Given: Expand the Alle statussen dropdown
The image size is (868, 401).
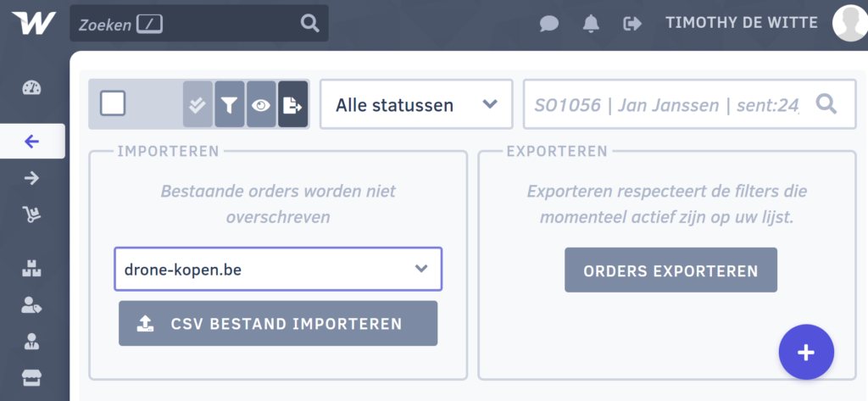Looking at the screenshot, I should (x=416, y=104).
